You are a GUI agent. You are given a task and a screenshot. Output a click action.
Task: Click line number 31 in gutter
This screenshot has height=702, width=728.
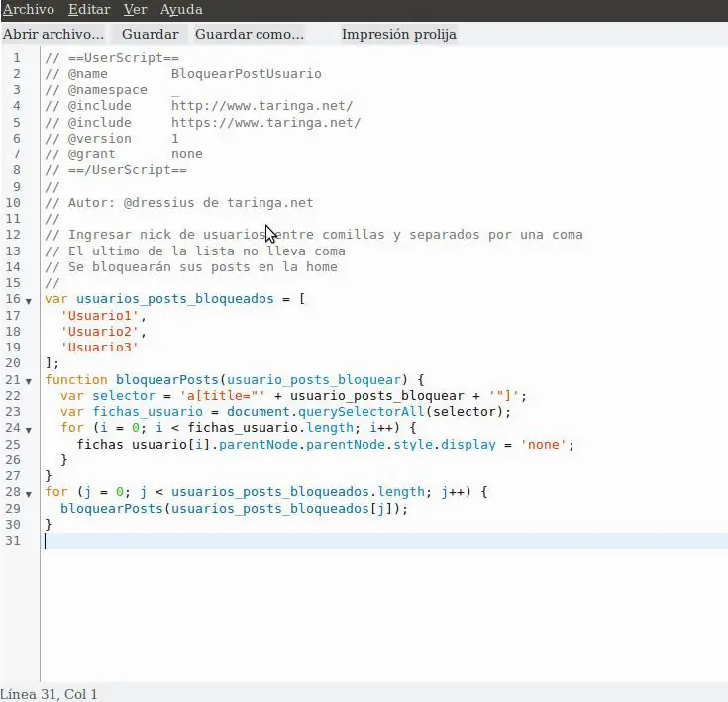pos(13,540)
